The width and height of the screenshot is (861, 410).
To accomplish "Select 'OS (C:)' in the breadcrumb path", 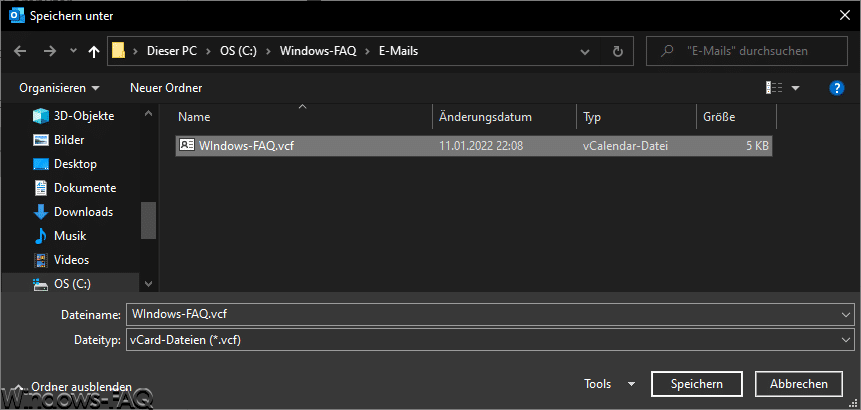I will click(x=237, y=51).
